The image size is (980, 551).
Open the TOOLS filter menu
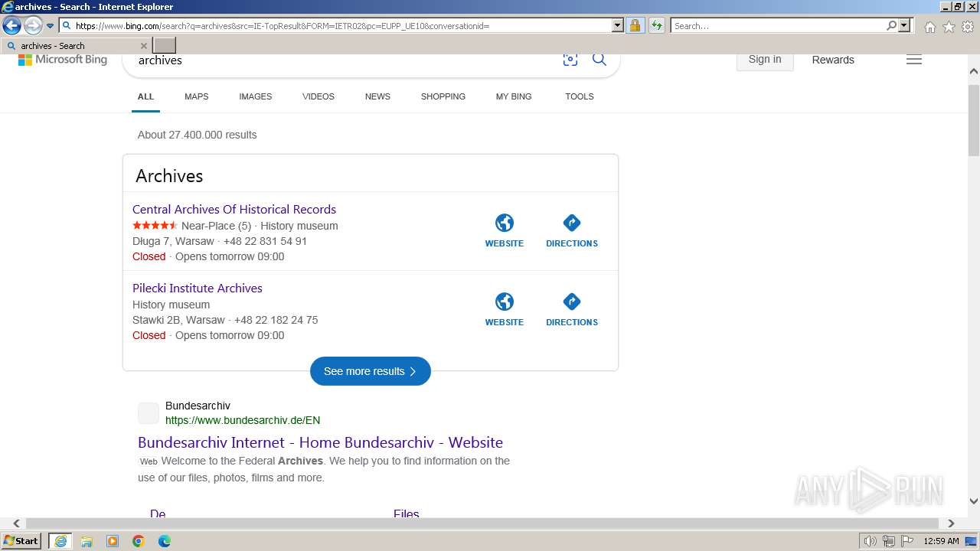pyautogui.click(x=580, y=96)
